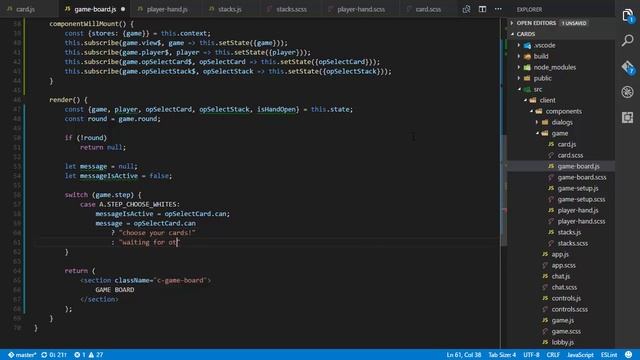Place cursor on 'return null;' line
Screen dimensions: 640x360
pyautogui.click(x=103, y=147)
